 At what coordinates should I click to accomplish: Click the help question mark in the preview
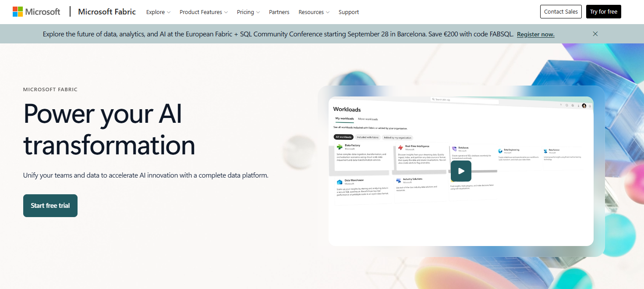561,105
